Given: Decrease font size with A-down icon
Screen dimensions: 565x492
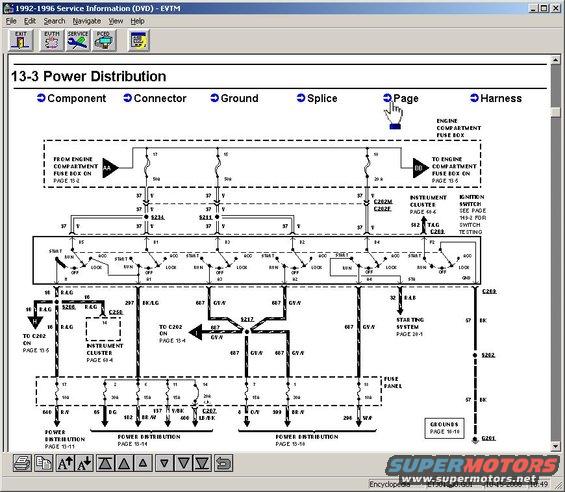Looking at the screenshot, I should 84,463.
